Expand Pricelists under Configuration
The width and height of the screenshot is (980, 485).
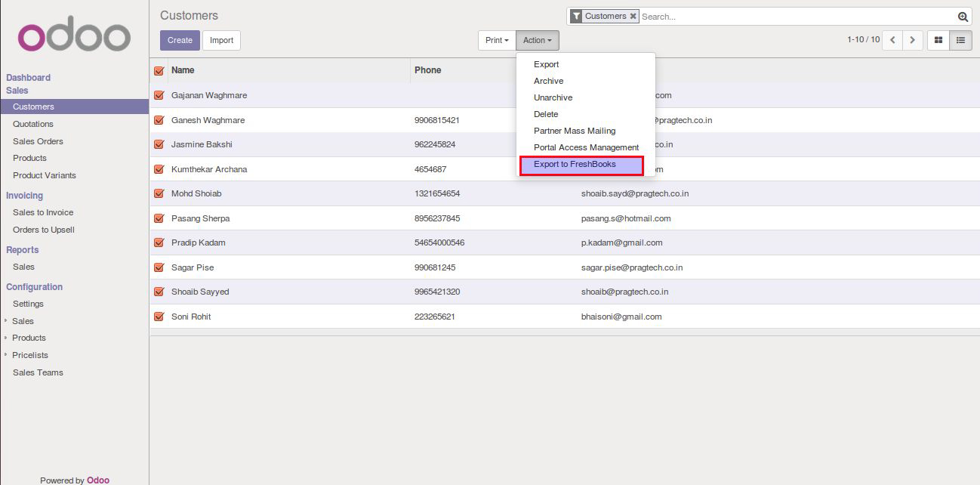tap(29, 355)
